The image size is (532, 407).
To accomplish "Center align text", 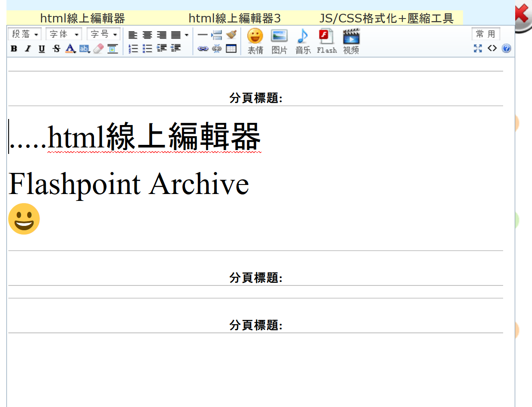I will (147, 35).
